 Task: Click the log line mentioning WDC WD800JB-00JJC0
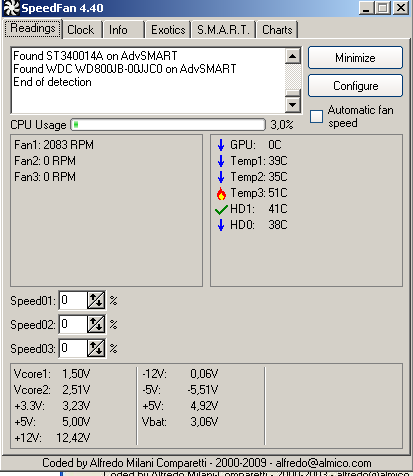coord(124,69)
